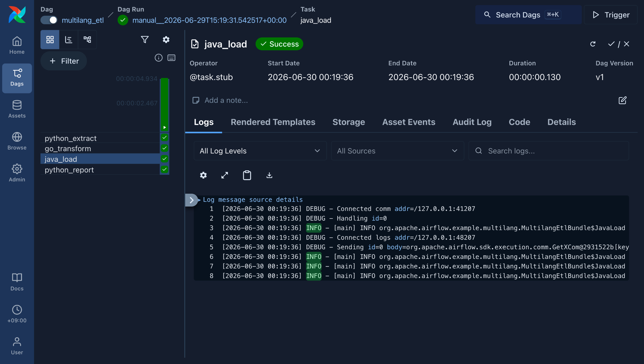
Task: Copy logs to clipboard
Action: click(x=247, y=175)
